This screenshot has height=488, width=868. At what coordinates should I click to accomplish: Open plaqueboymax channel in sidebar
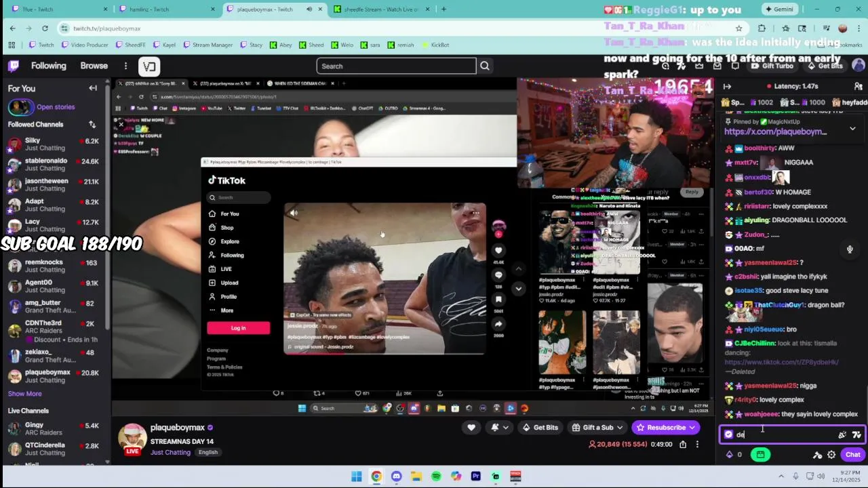[54, 376]
